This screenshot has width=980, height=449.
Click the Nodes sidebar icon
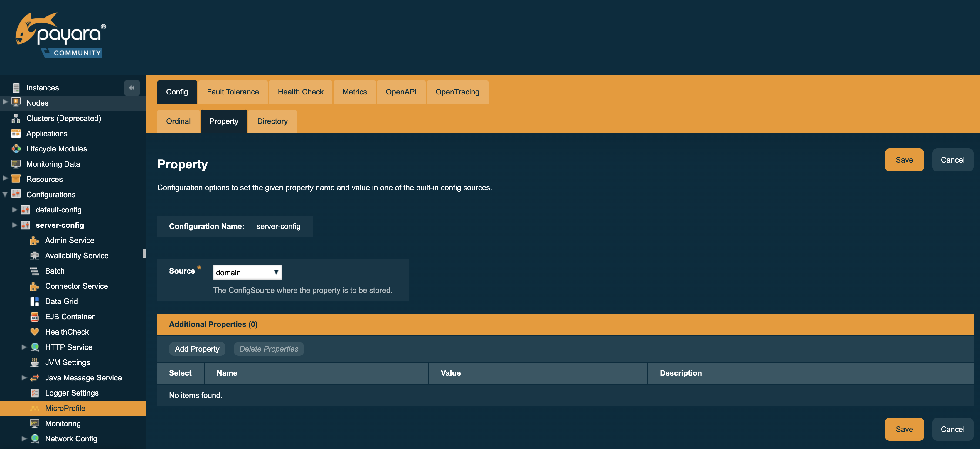tap(16, 102)
